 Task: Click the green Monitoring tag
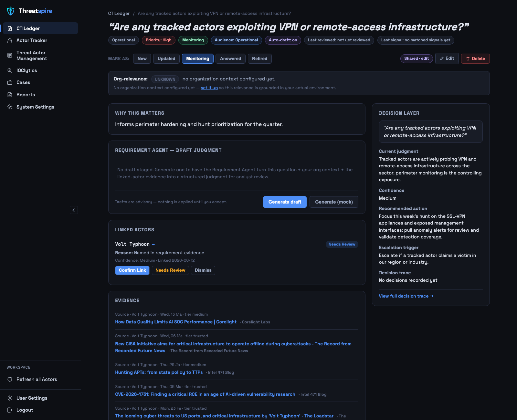193,40
